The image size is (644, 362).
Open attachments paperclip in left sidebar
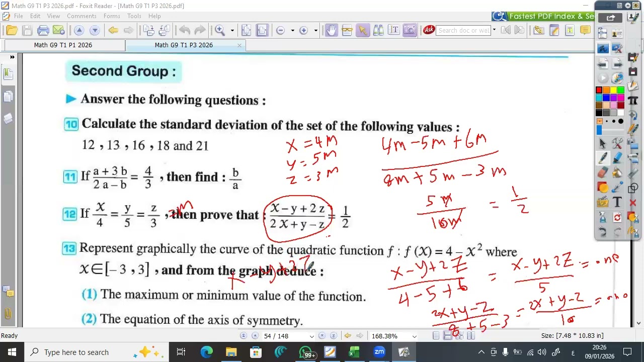(8, 314)
